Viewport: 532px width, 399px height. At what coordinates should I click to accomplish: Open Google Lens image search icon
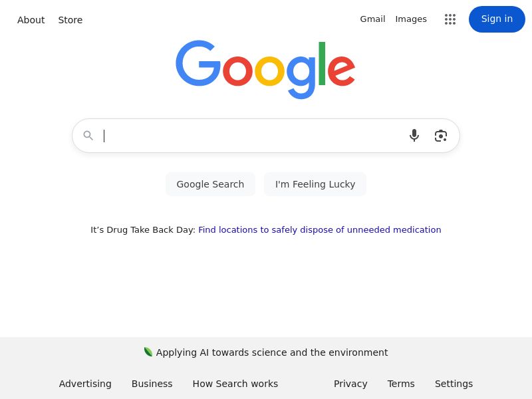(x=441, y=136)
